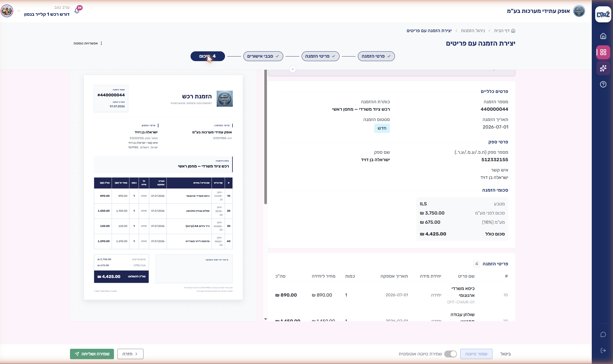Open the three-dot additional options menu
The width and height of the screenshot is (613, 364).
101,43
